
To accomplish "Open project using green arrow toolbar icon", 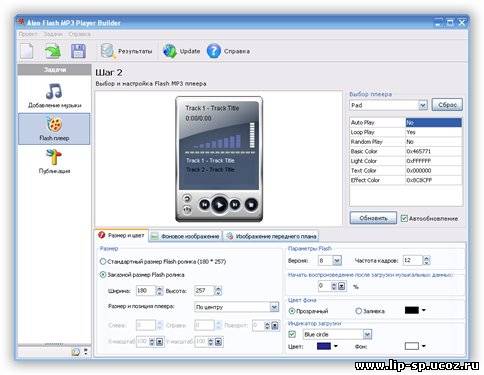I will (52, 51).
